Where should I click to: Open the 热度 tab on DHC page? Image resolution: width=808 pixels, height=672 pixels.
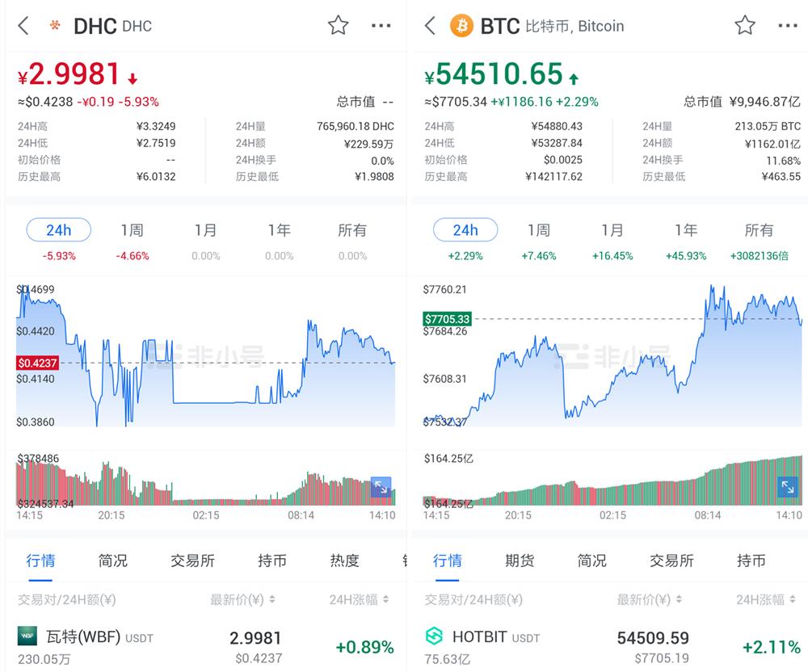coord(344,561)
